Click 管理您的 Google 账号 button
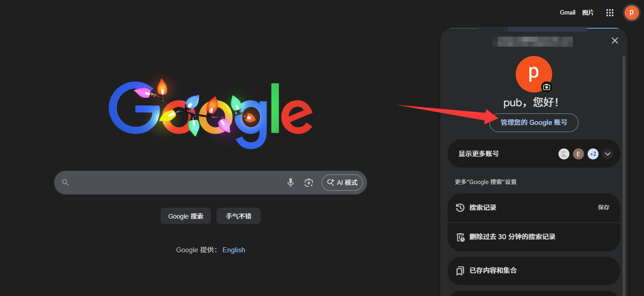The width and height of the screenshot is (644, 296). click(534, 122)
